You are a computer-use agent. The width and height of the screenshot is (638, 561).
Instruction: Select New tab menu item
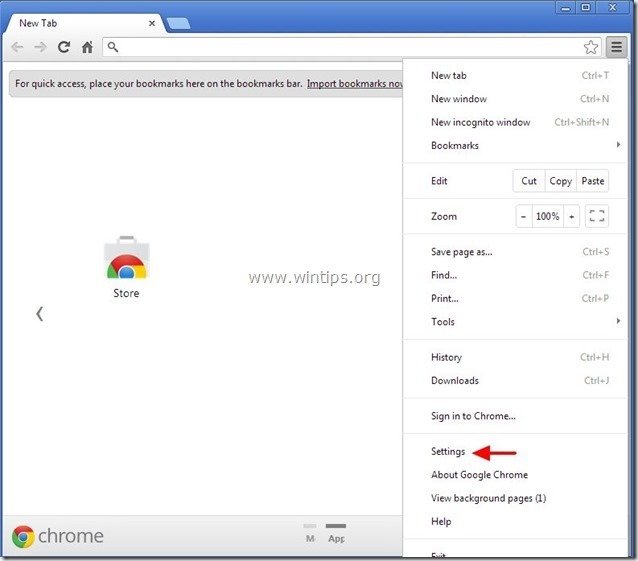click(x=515, y=76)
